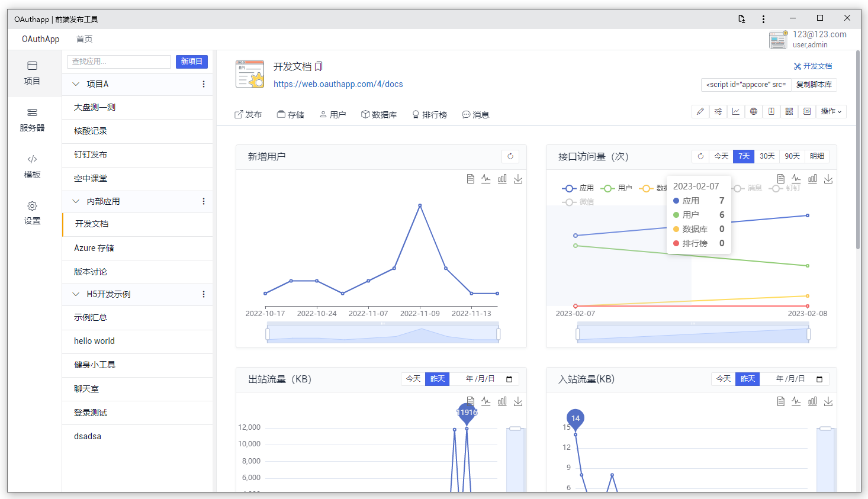The image size is (868, 499).
Task: Open the 明细 view for 接口访问量
Action: click(817, 156)
